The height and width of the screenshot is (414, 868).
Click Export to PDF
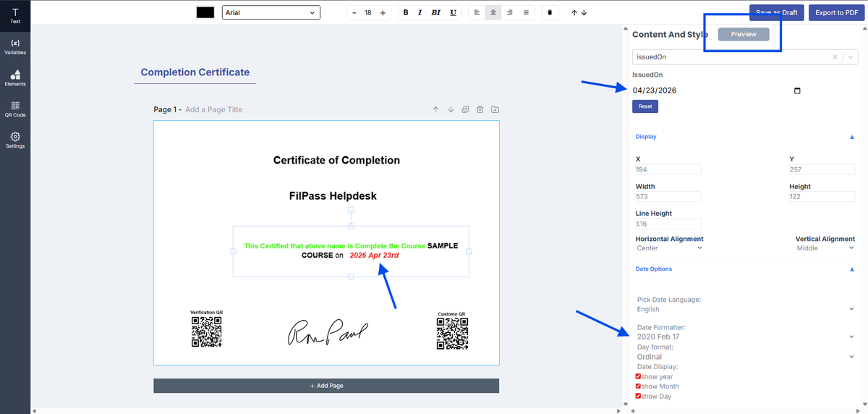pos(837,12)
